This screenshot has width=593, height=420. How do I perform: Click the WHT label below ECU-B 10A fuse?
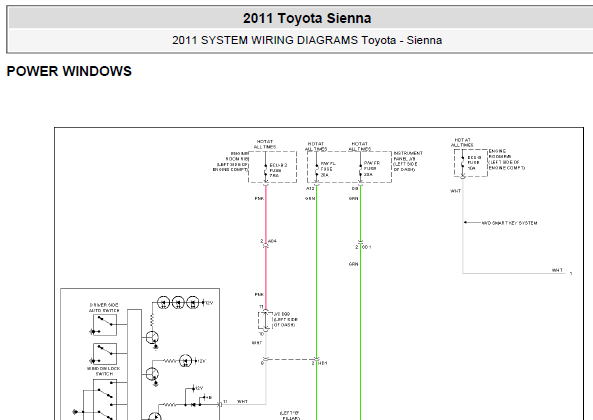[x=456, y=191]
